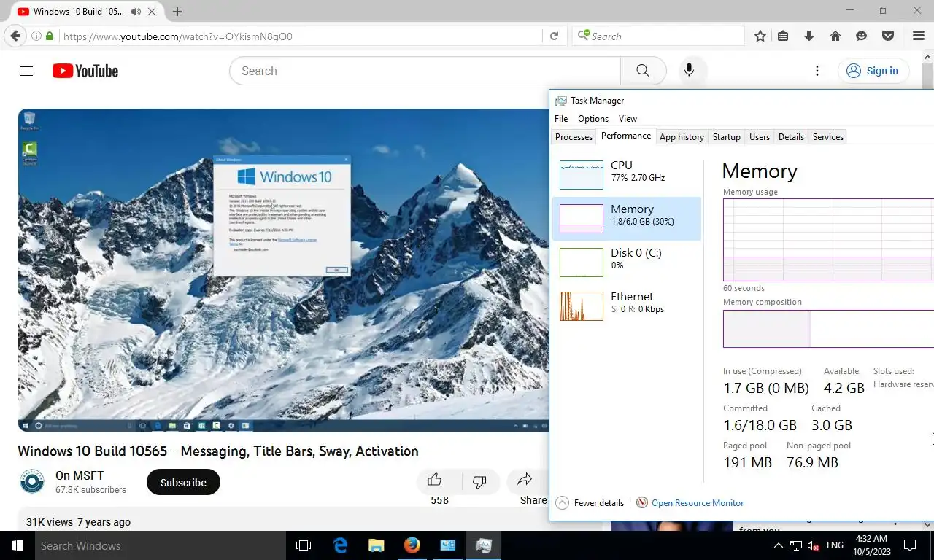Switch to the Startup tab

[x=727, y=136]
